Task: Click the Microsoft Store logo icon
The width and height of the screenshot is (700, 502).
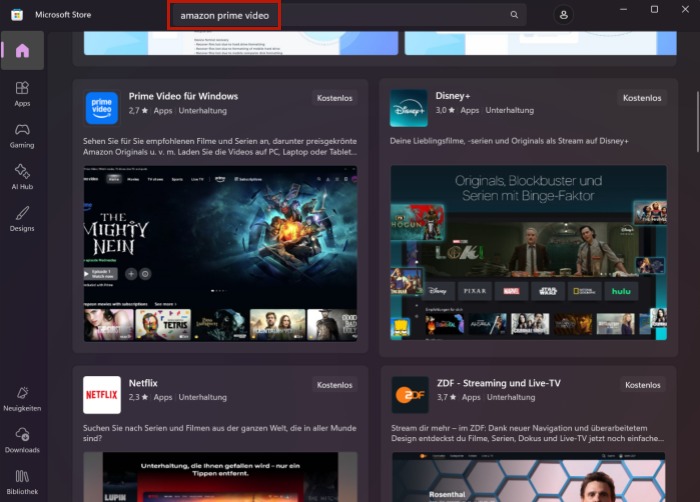Action: click(x=17, y=15)
